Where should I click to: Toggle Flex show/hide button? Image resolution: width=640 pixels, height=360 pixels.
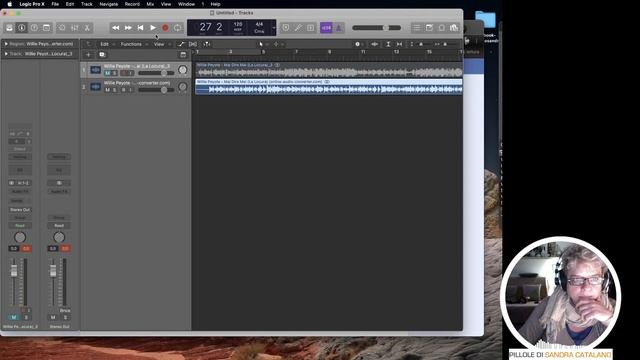(x=193, y=44)
